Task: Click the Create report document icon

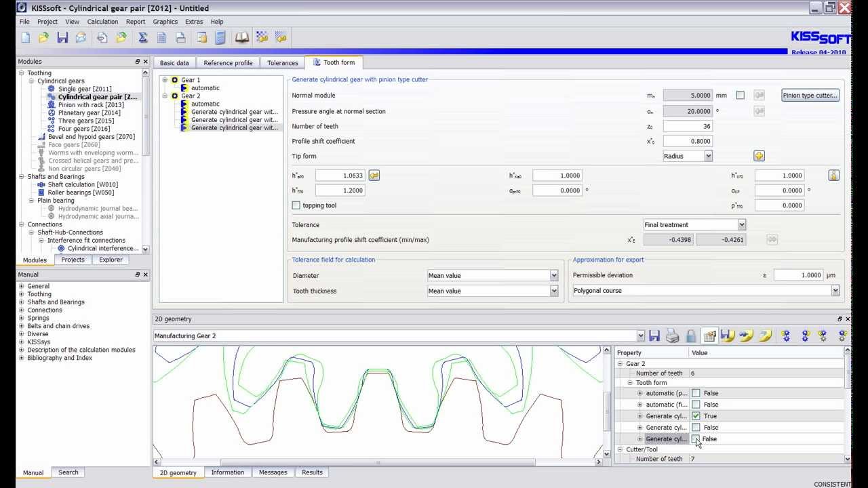Action: [x=161, y=37]
